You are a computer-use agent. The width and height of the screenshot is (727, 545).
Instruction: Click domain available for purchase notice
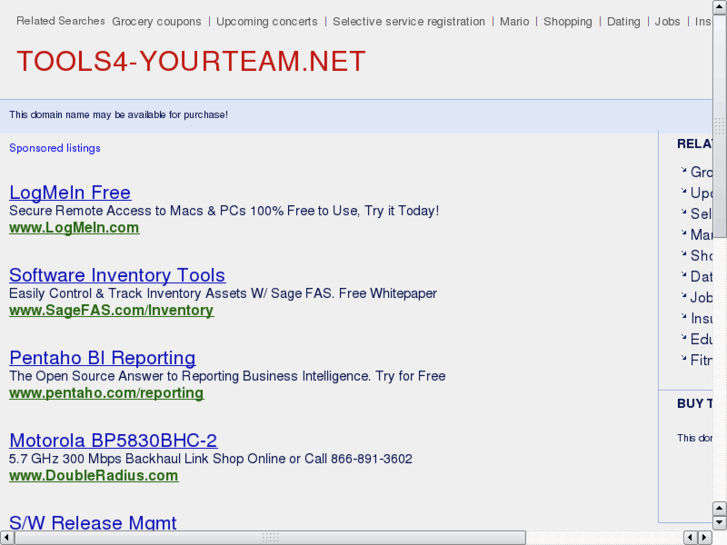[118, 115]
